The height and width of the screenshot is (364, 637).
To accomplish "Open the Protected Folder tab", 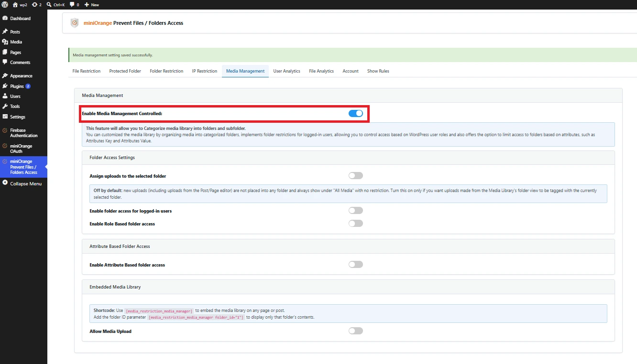I will (125, 71).
